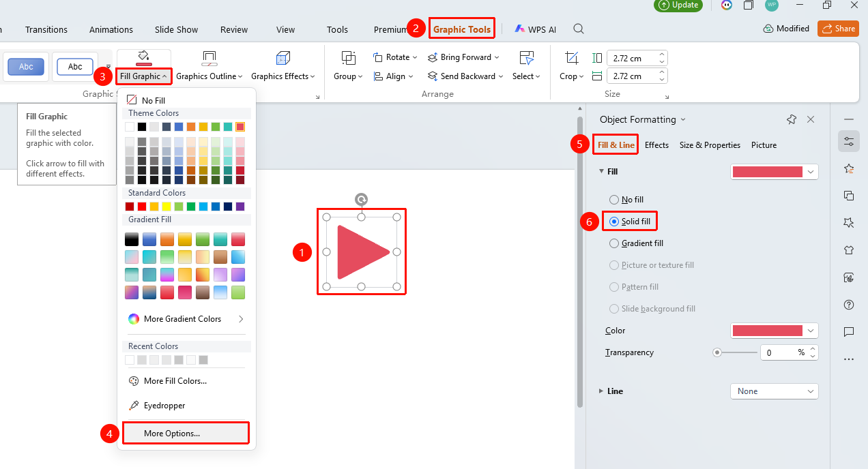The width and height of the screenshot is (868, 469).
Task: Click the Crop tool icon
Action: tap(572, 57)
